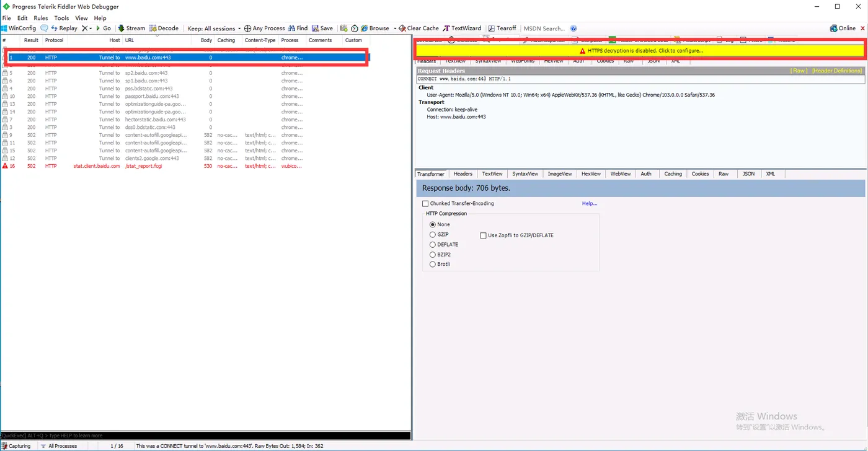
Task: Select None compression radio button
Action: click(x=433, y=224)
